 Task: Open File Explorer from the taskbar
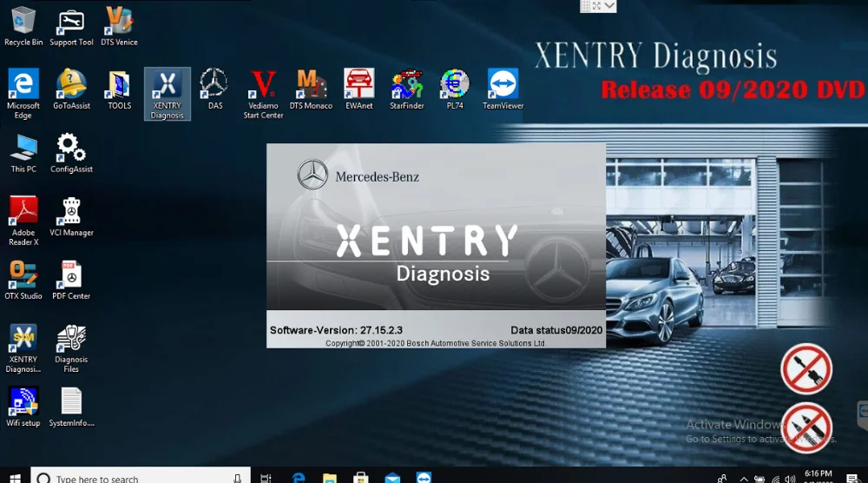coord(329,478)
